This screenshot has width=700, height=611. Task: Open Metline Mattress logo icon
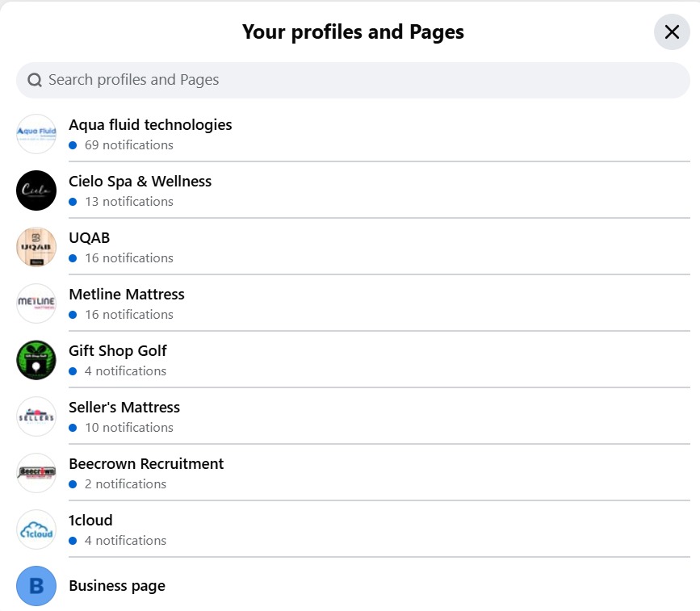pyautogui.click(x=36, y=303)
